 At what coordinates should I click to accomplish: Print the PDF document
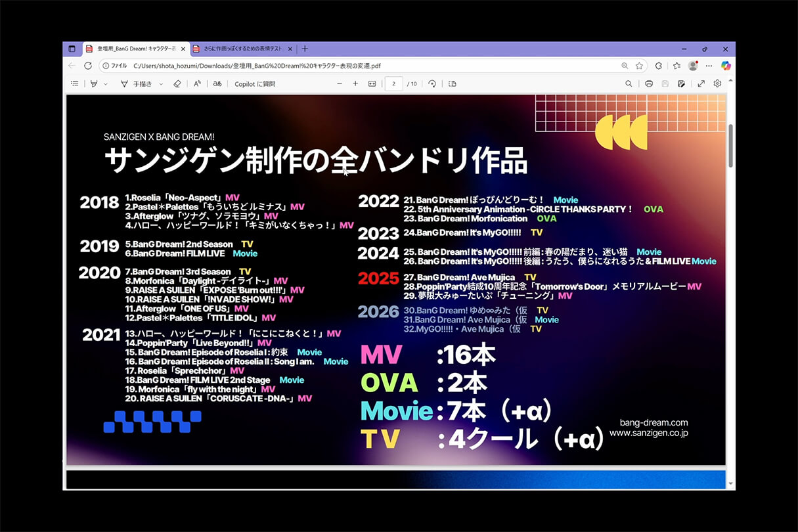click(649, 83)
